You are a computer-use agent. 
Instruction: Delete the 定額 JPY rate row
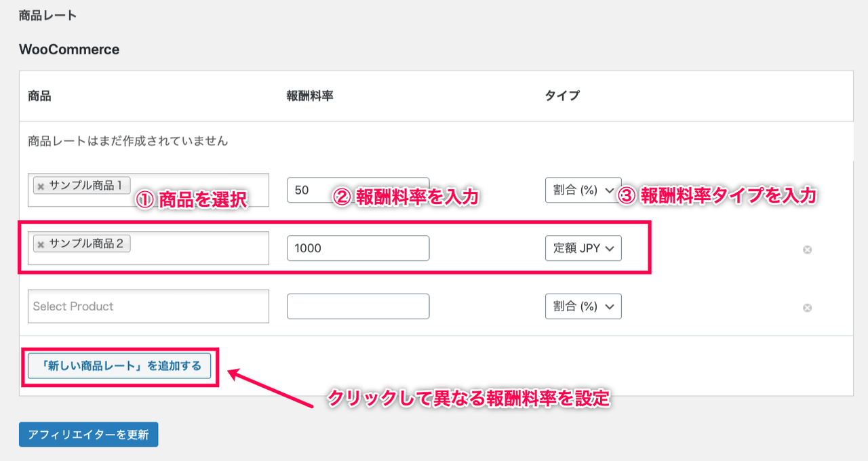tap(807, 249)
